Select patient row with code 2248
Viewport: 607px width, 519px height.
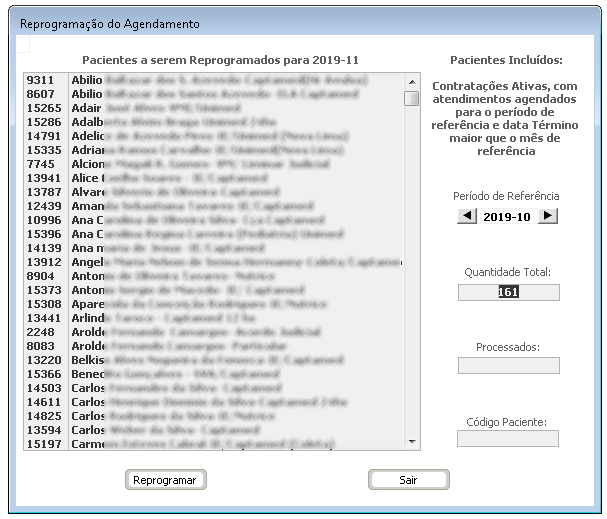click(x=200, y=331)
